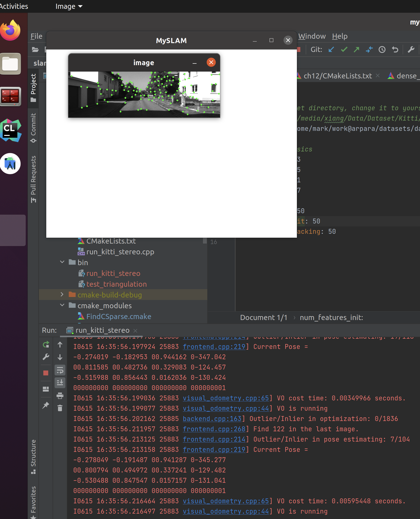Screen dimensions: 420x519
Task: Stop the running process red square
Action: (x=46, y=373)
